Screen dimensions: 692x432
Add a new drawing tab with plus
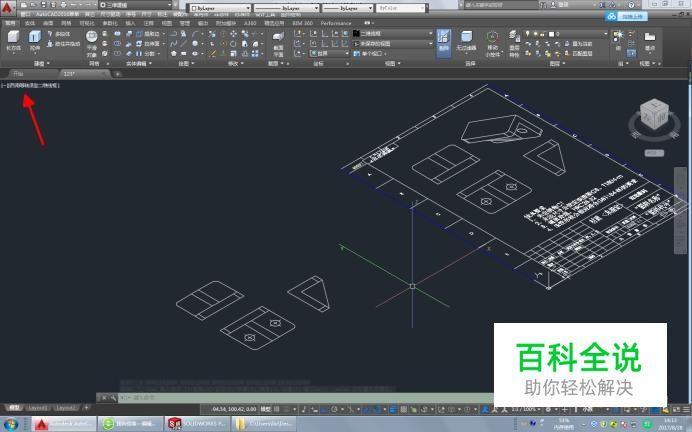click(x=117, y=74)
